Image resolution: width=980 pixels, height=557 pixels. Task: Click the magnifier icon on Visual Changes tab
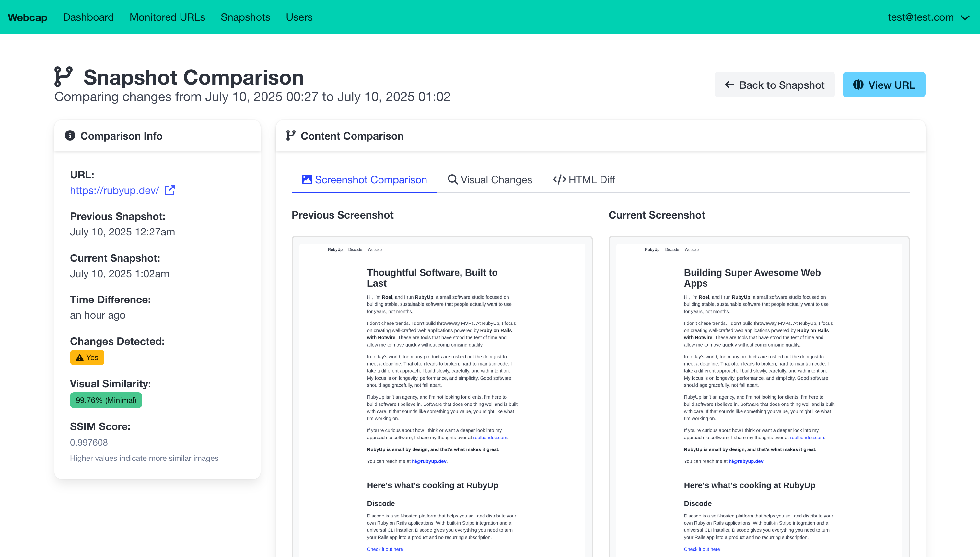pos(453,179)
